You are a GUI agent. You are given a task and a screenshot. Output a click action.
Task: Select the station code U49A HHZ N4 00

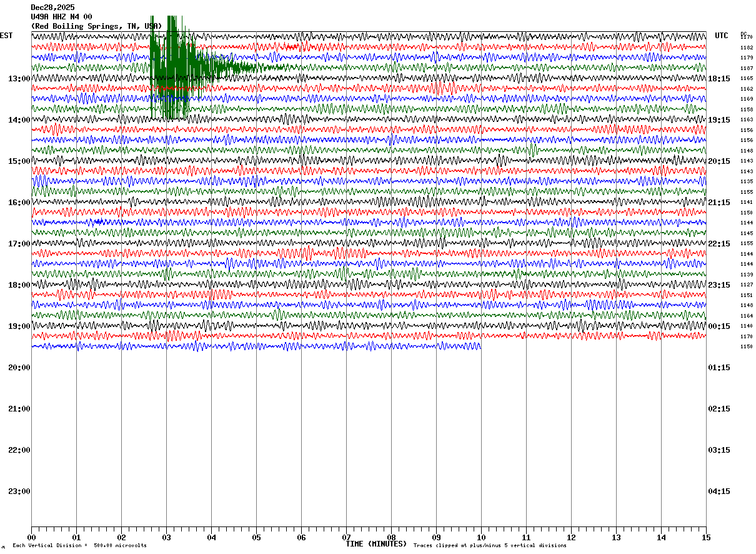pos(61,17)
